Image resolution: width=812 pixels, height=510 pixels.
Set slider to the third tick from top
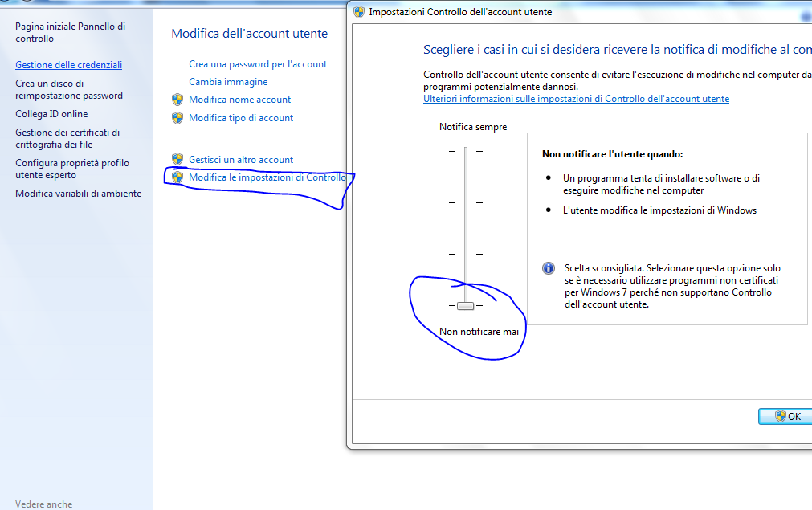point(466,254)
